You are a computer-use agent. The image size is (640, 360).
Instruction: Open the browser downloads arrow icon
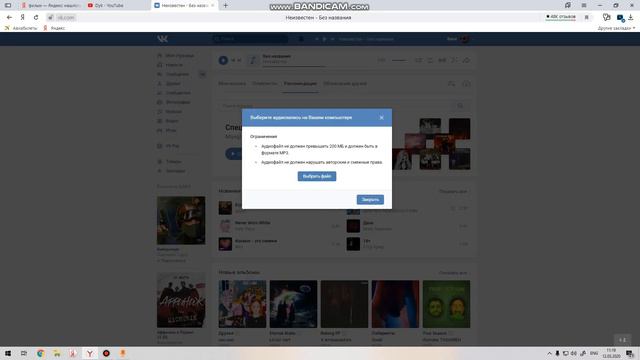point(631,17)
